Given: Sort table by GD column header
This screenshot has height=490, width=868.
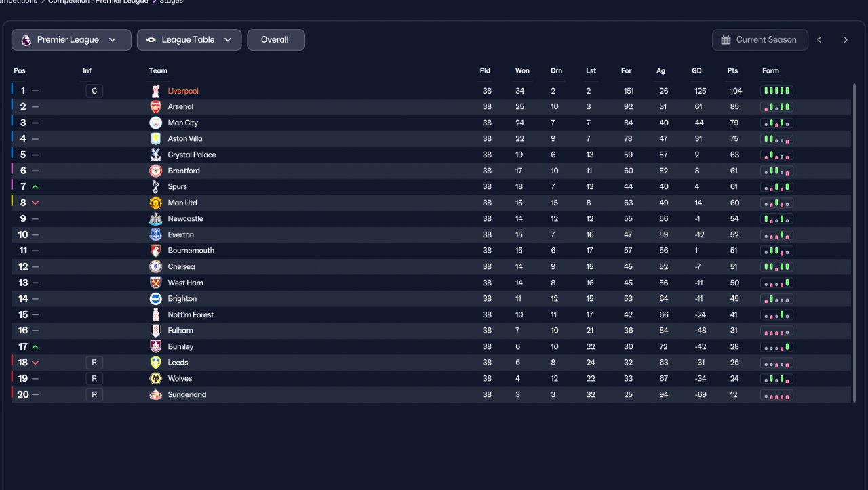Looking at the screenshot, I should 696,70.
